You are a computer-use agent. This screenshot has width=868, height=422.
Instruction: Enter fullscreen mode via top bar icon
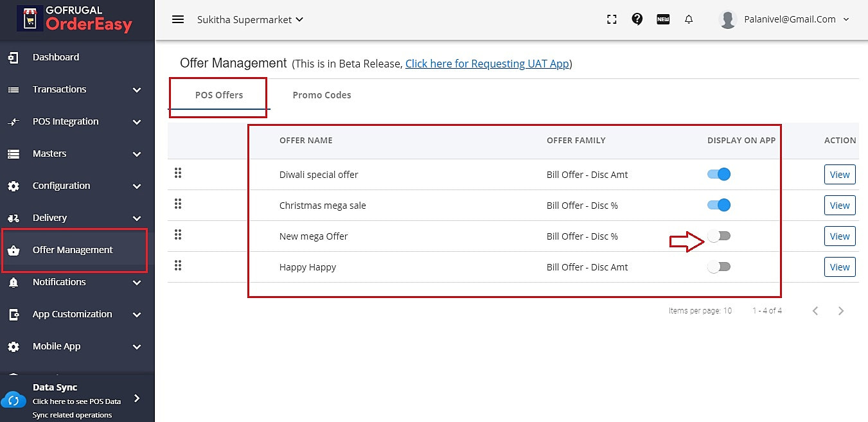coord(612,19)
